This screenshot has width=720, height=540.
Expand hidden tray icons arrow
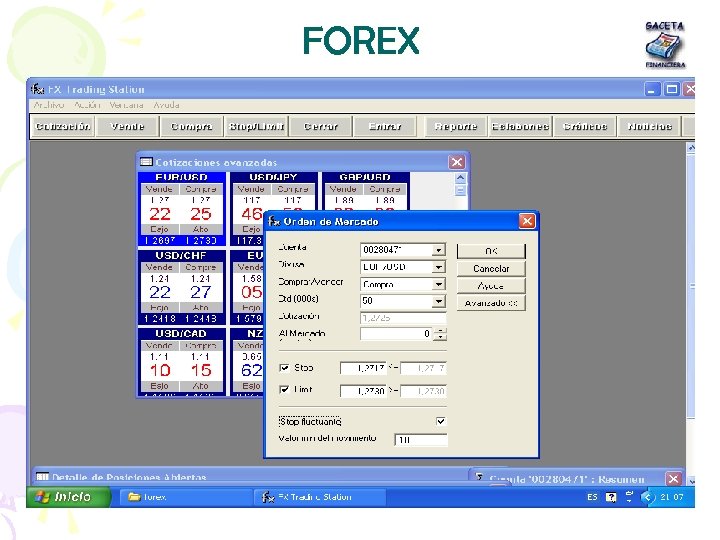[x=647, y=497]
